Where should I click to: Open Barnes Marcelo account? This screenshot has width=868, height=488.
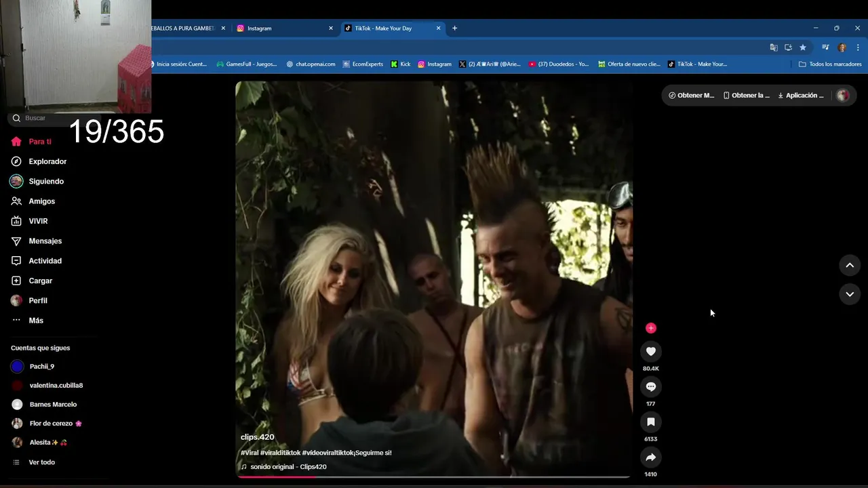tap(44, 405)
